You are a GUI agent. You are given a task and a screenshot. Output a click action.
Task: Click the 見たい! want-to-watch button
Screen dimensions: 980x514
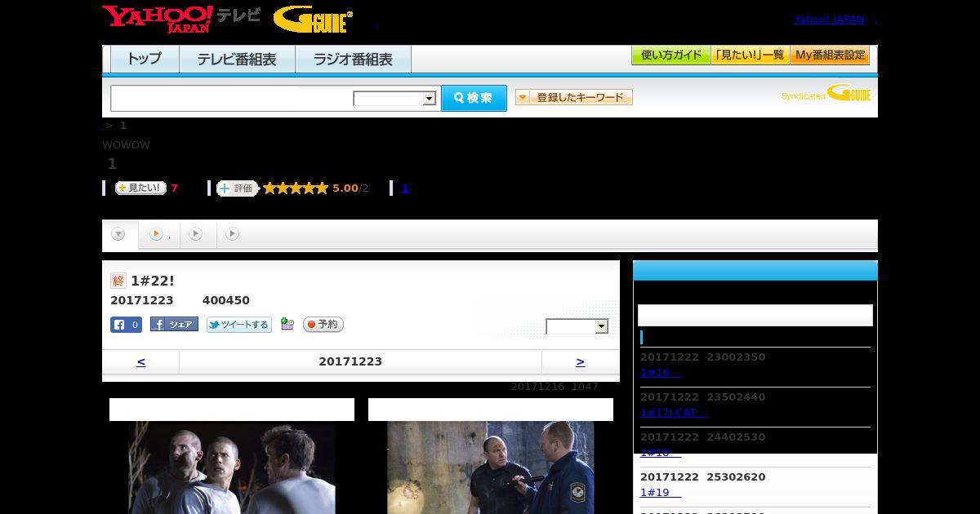[140, 188]
